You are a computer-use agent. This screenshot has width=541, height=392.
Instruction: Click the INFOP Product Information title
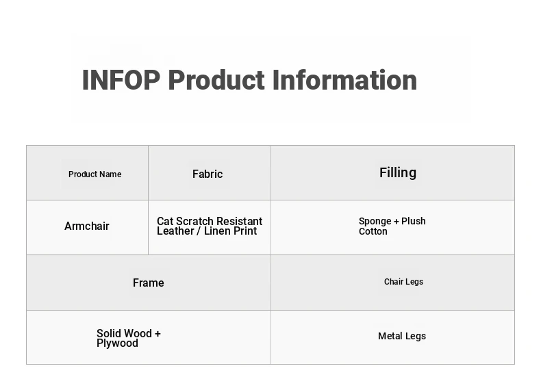click(249, 80)
